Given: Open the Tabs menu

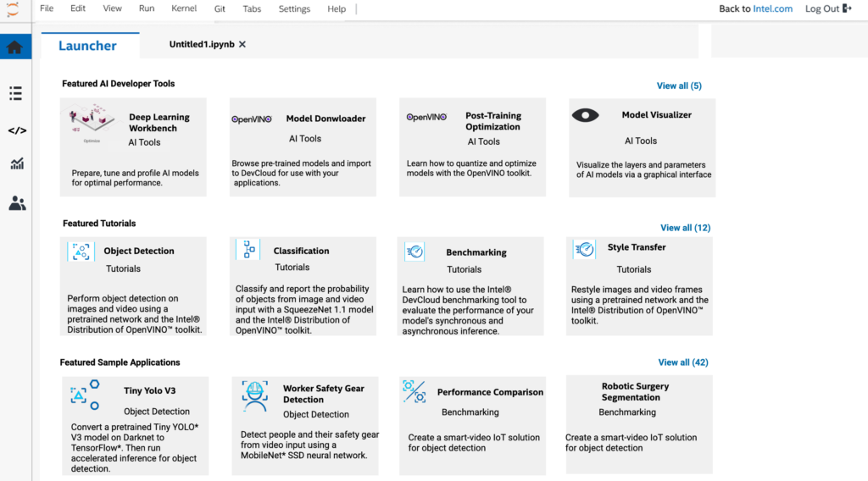Looking at the screenshot, I should [x=252, y=8].
